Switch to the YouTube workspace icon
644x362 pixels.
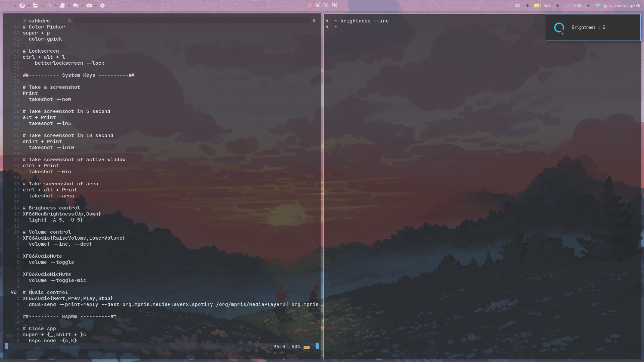pos(89,5)
